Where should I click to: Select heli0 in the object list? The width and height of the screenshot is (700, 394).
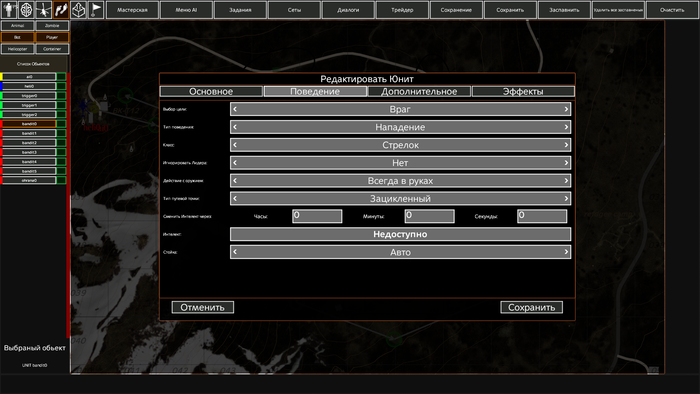pyautogui.click(x=29, y=86)
